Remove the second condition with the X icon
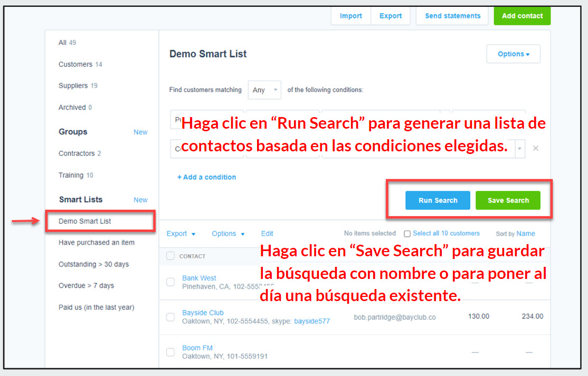Viewport: 588px width, 376px height. click(x=535, y=149)
